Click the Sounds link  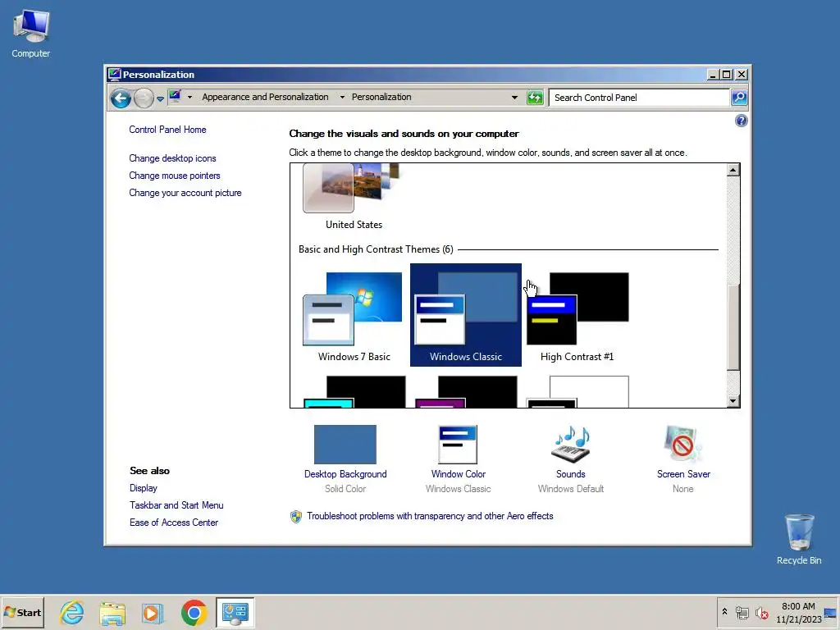click(571, 474)
